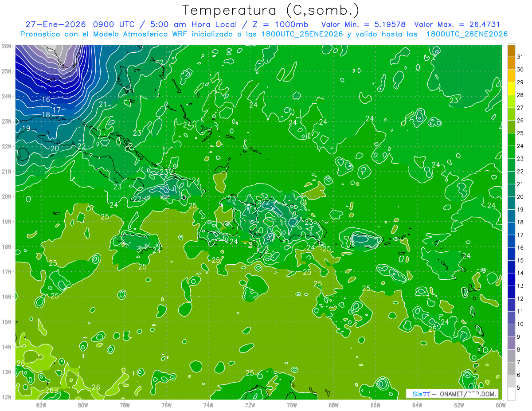Click the "20" contour label on the map
This screenshot has width=532, height=411.
54,149
